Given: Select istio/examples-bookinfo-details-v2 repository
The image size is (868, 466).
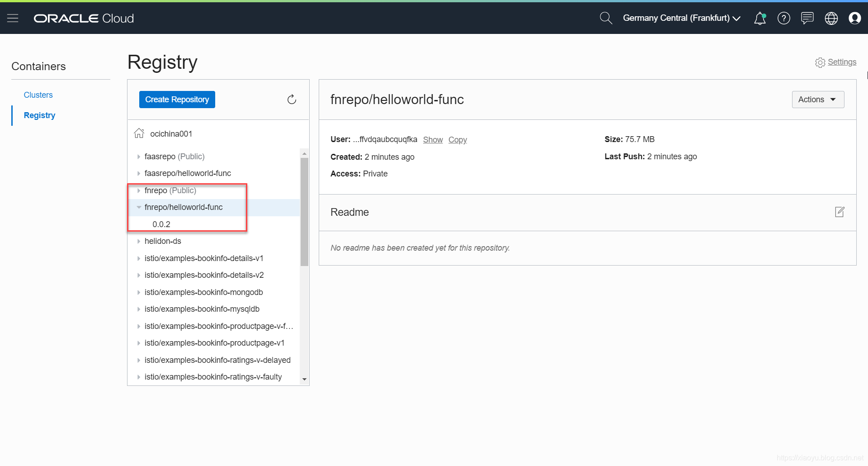Looking at the screenshot, I should (204, 275).
